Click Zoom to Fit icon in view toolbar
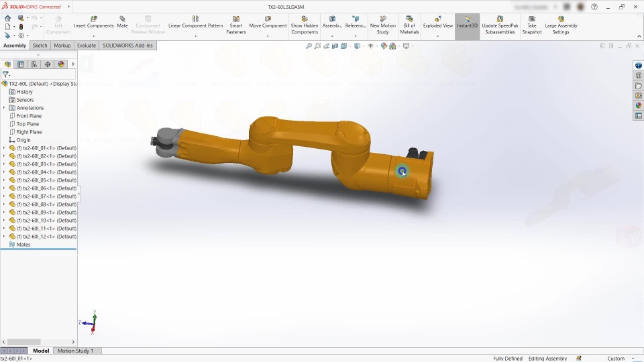Image resolution: width=644 pixels, height=362 pixels. coord(309,46)
